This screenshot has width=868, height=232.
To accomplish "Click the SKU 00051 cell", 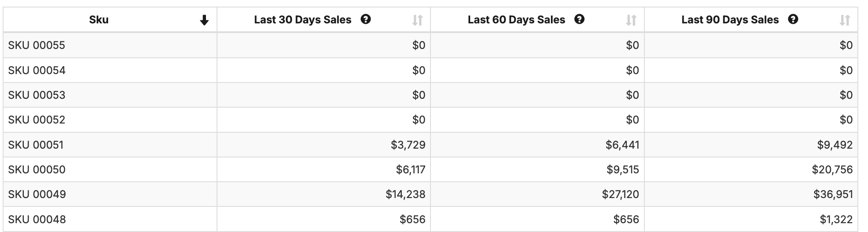I will (36, 145).
